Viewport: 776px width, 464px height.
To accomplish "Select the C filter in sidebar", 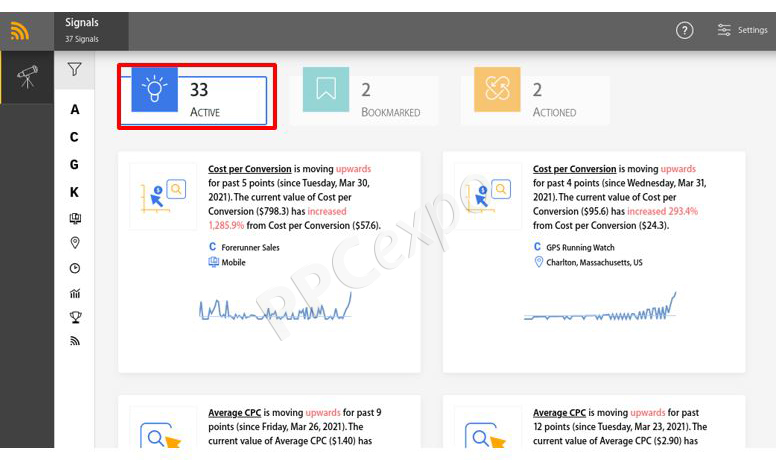I will (74, 137).
